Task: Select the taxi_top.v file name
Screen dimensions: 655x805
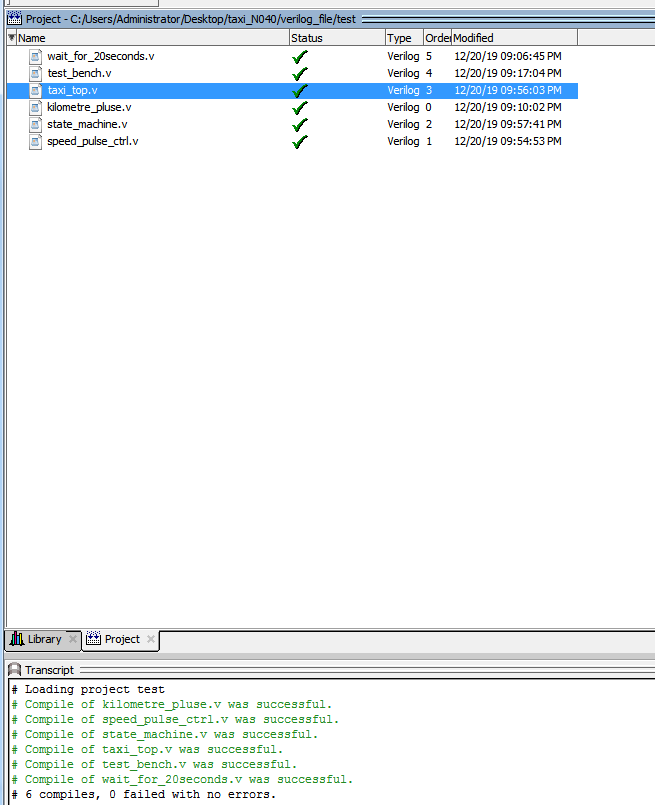Action: [72, 90]
